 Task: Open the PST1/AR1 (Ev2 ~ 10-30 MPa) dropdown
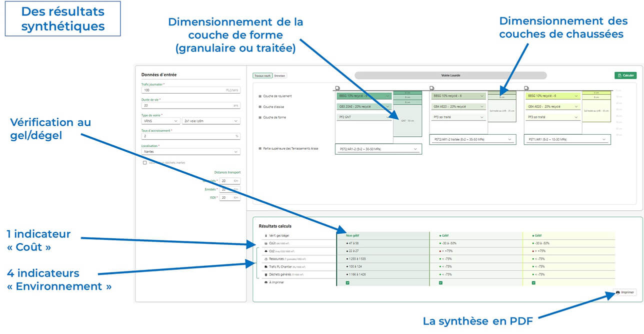coord(567,139)
